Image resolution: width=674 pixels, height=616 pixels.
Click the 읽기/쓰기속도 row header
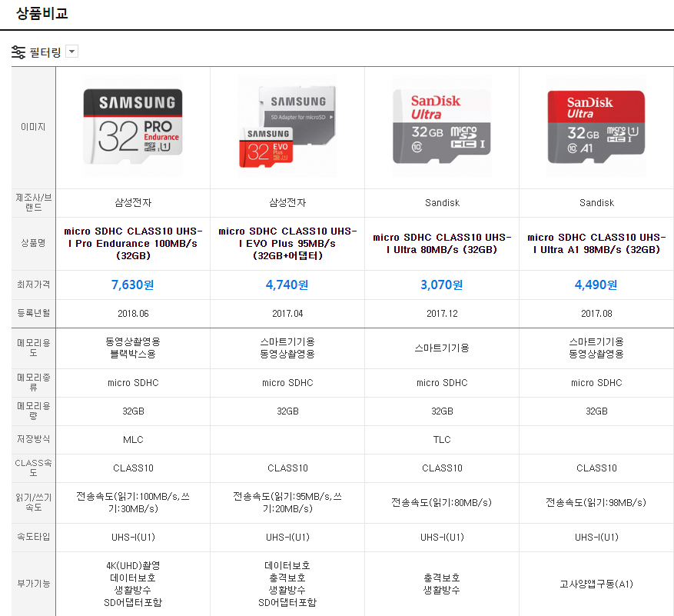point(34,502)
